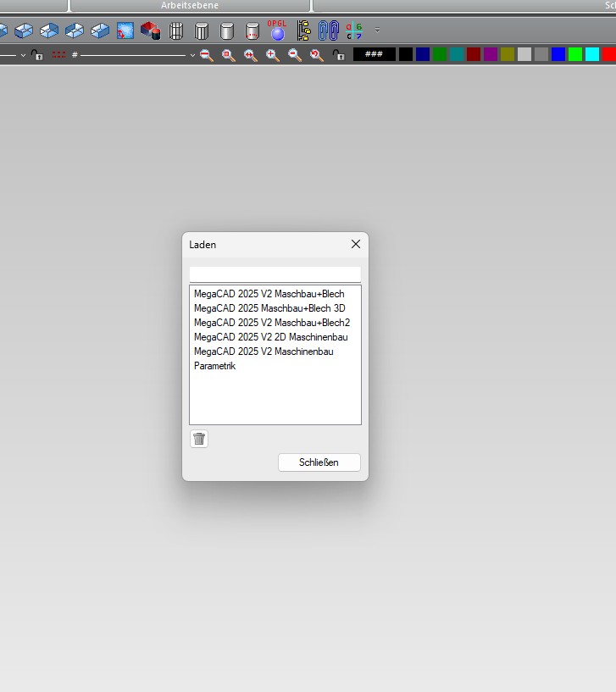Click the search field in Laden dialog
Screen dimensions: 616x692
click(275, 274)
